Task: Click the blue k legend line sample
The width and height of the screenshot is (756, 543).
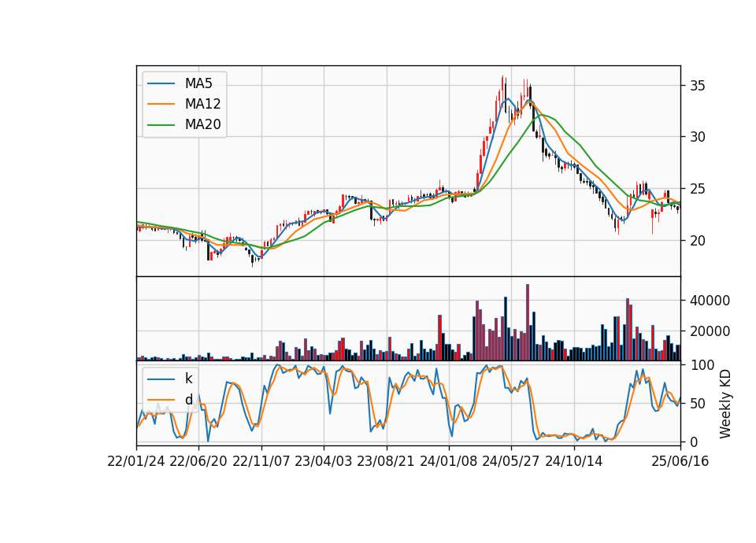Action: (161, 379)
